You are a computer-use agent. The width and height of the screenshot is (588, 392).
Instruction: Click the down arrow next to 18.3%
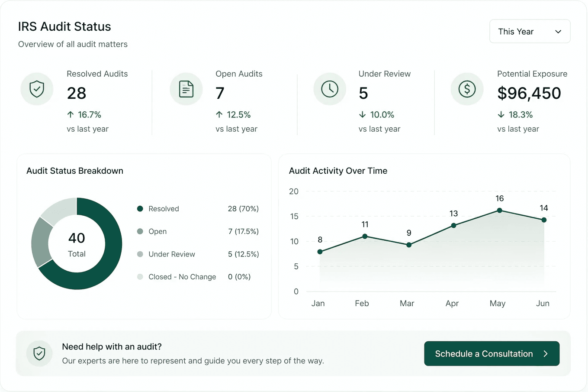pyautogui.click(x=501, y=114)
